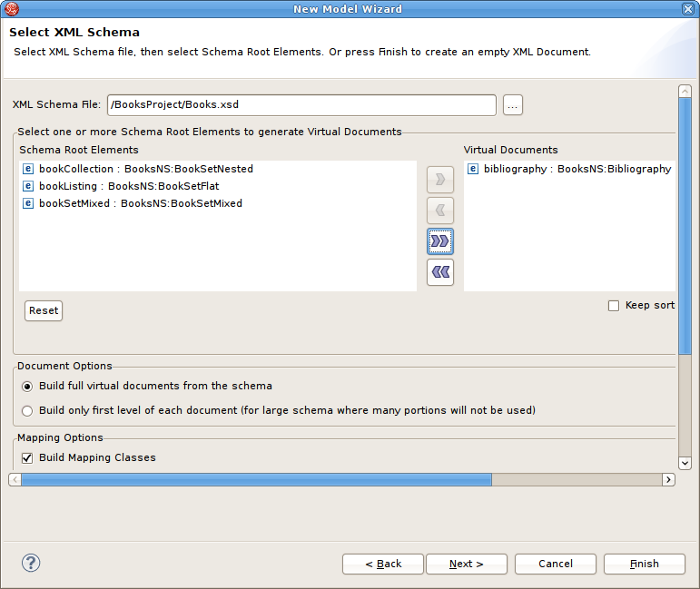Click the remove-all double left arrow button
The height and width of the screenshot is (589, 700).
[x=439, y=271]
